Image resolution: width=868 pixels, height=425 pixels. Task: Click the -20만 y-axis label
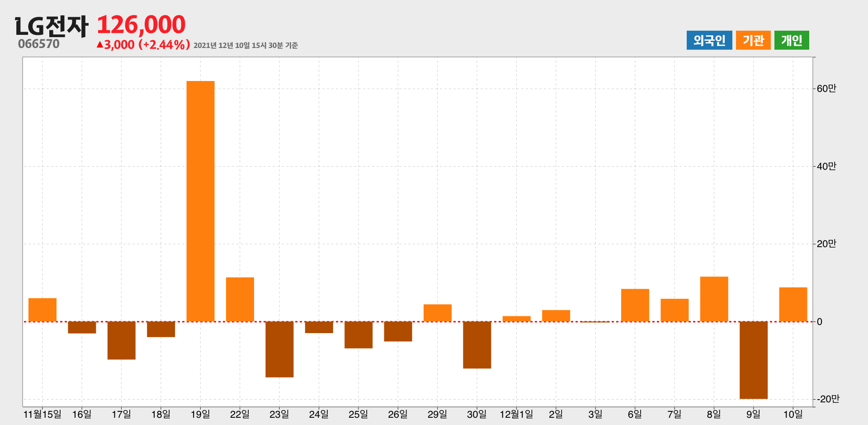click(828, 399)
